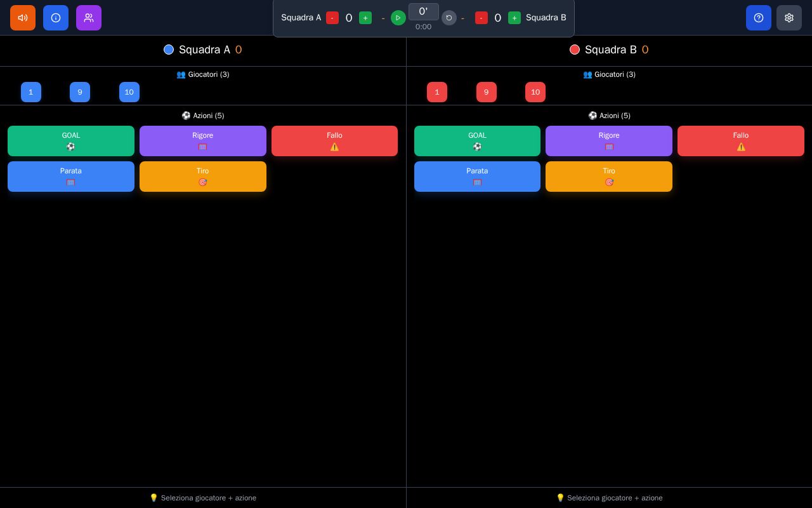Viewport: 812px width, 508px height.
Task: Increase Squadra A score with plus
Action: pyautogui.click(x=365, y=18)
